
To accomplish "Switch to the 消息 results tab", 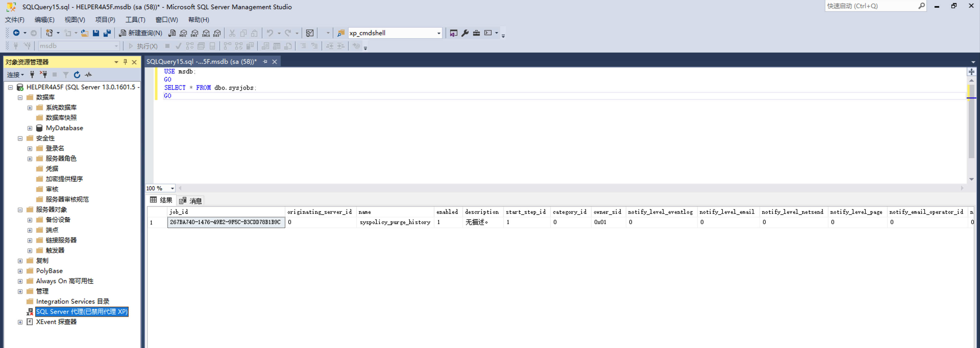I will point(191,201).
